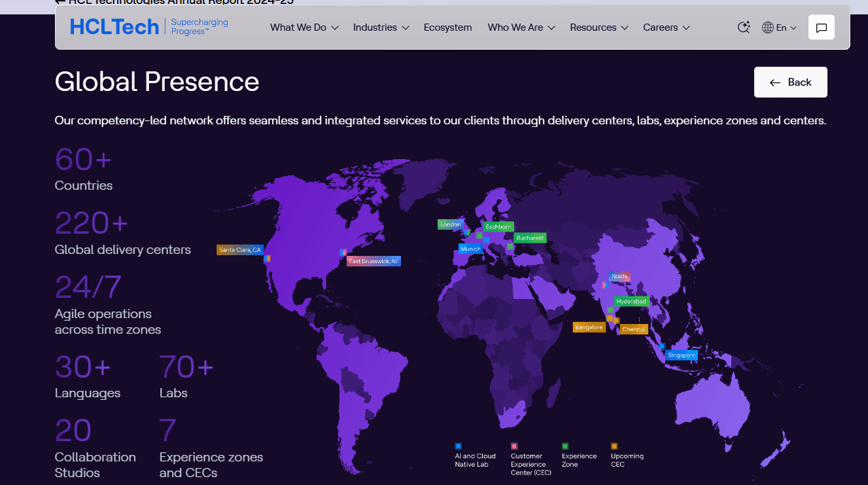Click the Experience Zone legend text
Image resolution: width=868 pixels, height=485 pixels.
(x=580, y=460)
